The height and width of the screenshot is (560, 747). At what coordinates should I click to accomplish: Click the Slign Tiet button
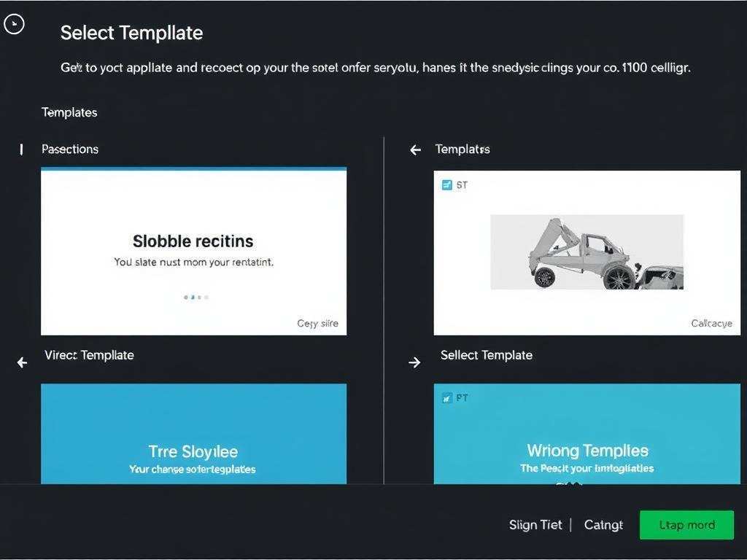(535, 525)
